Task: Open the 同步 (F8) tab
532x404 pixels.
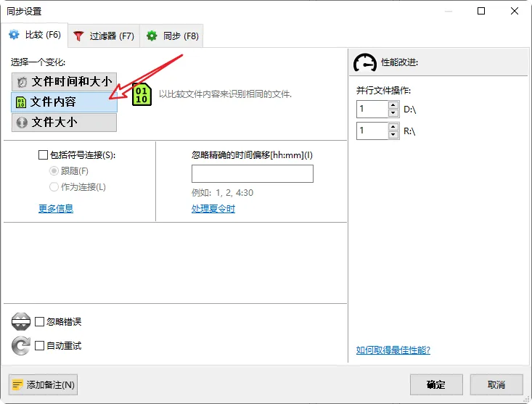Action: click(172, 36)
